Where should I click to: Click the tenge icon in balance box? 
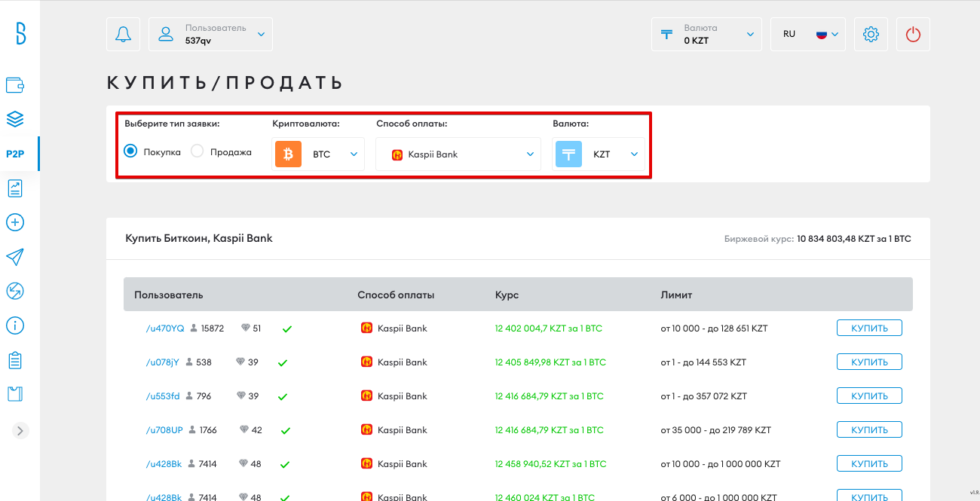(667, 34)
